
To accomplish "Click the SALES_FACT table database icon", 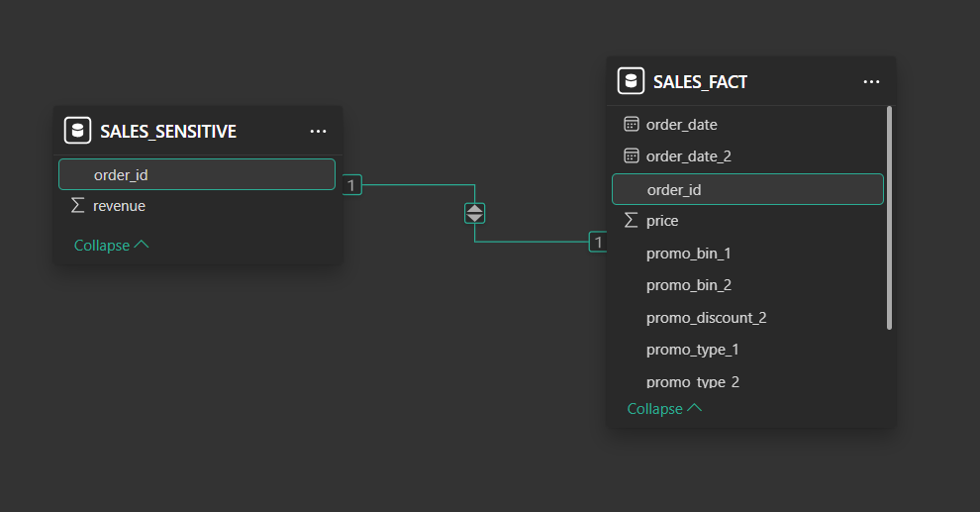I will [631, 81].
